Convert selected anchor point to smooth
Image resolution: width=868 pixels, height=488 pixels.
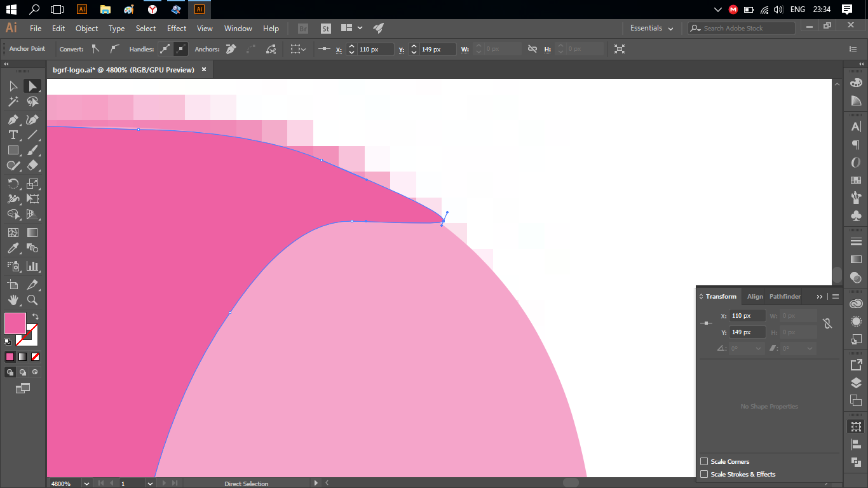pyautogui.click(x=114, y=49)
